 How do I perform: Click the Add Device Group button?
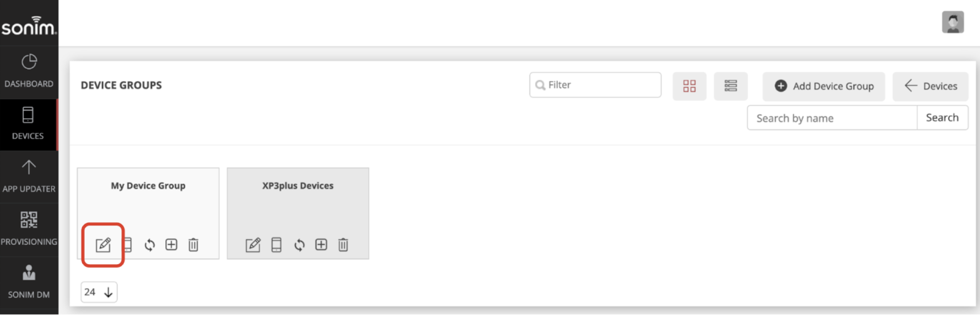(x=824, y=86)
